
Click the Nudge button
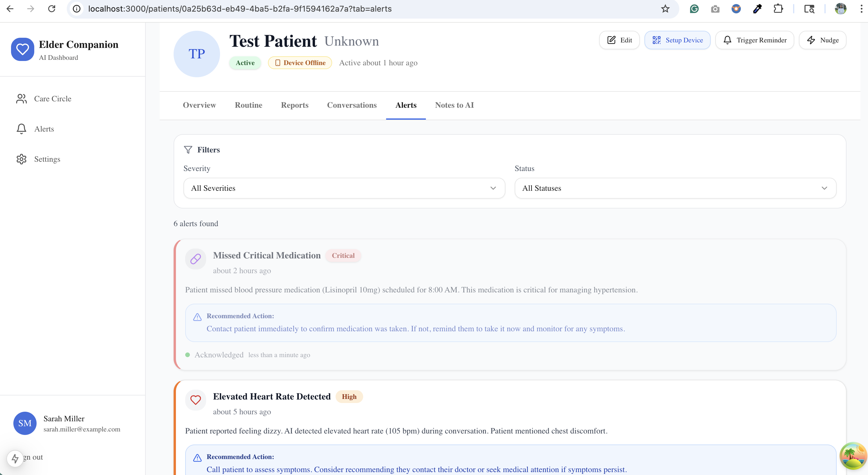[822, 40]
